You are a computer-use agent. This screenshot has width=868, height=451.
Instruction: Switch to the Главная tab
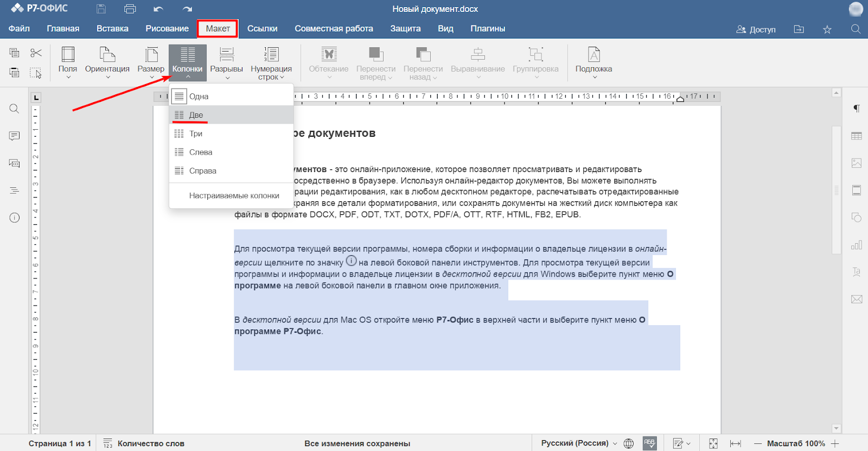click(63, 29)
